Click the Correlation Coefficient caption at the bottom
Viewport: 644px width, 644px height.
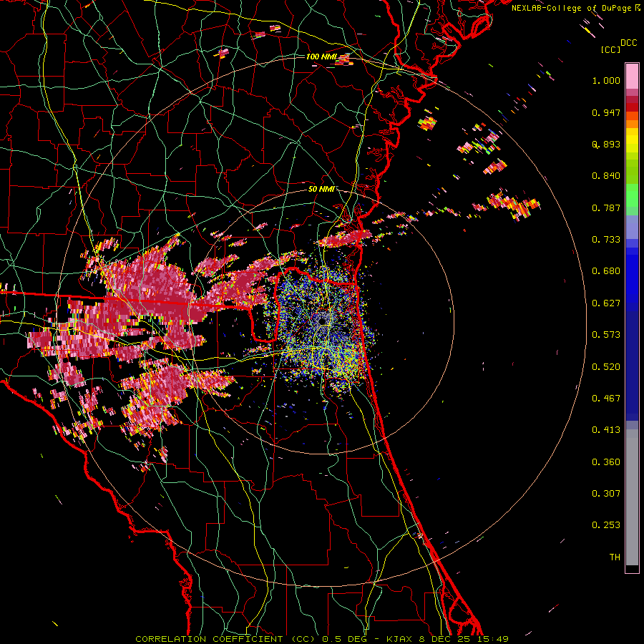click(x=322, y=639)
